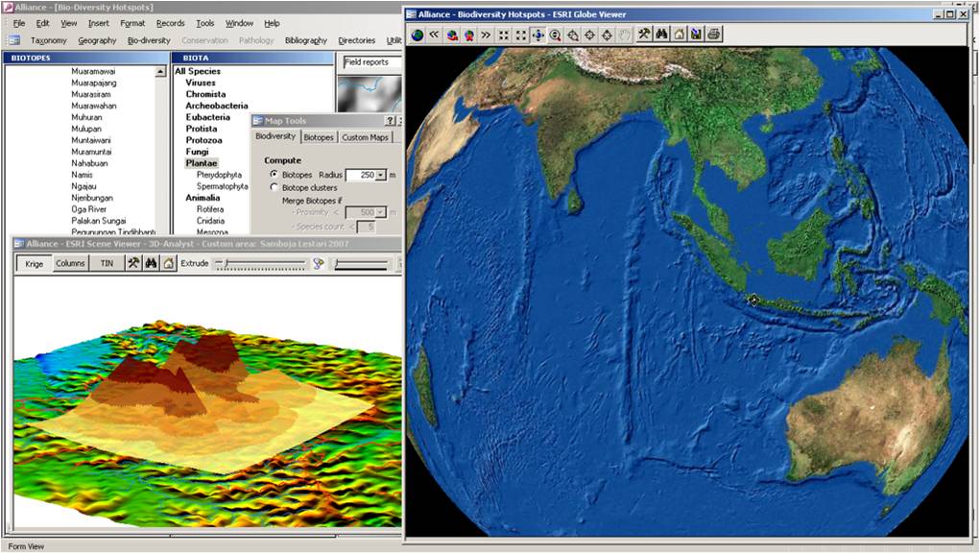Click the printer icon in Globe Viewer
The image size is (980, 554).
(x=714, y=35)
